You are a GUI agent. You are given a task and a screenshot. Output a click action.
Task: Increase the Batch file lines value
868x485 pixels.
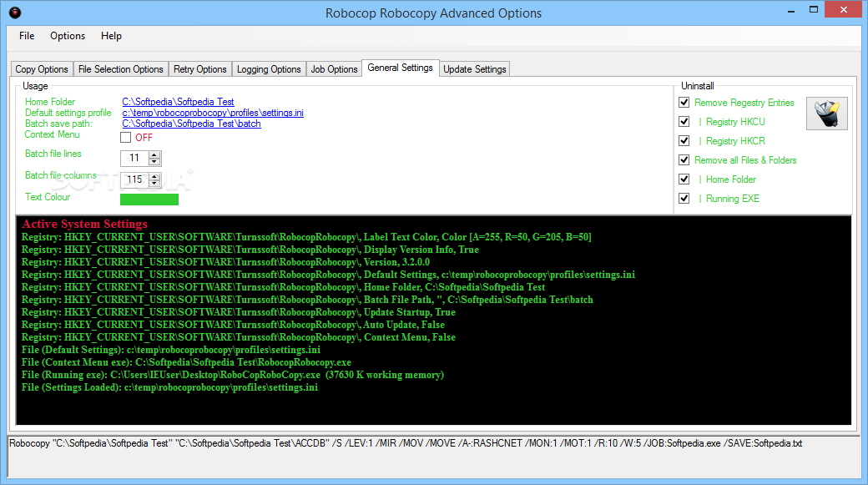[154, 154]
